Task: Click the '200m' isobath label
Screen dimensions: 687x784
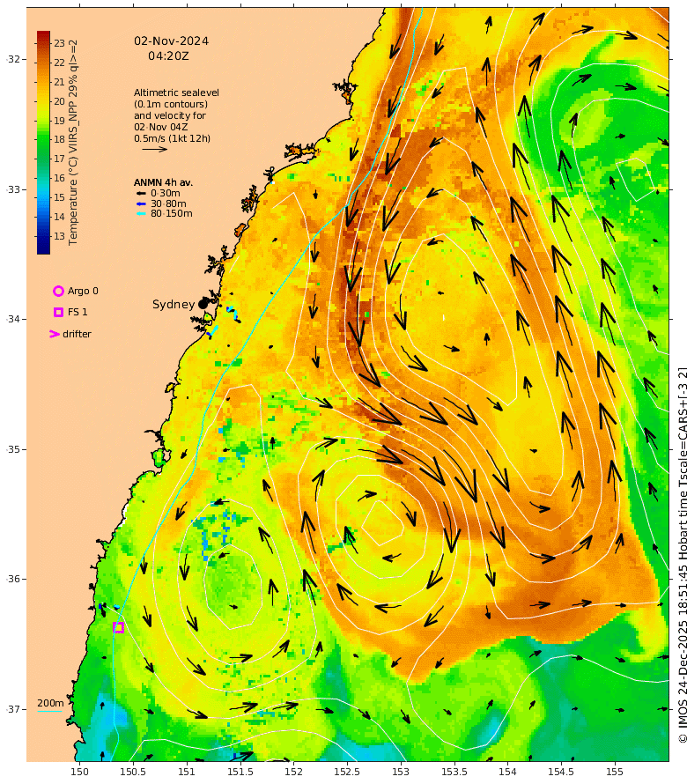Action: 50,703
